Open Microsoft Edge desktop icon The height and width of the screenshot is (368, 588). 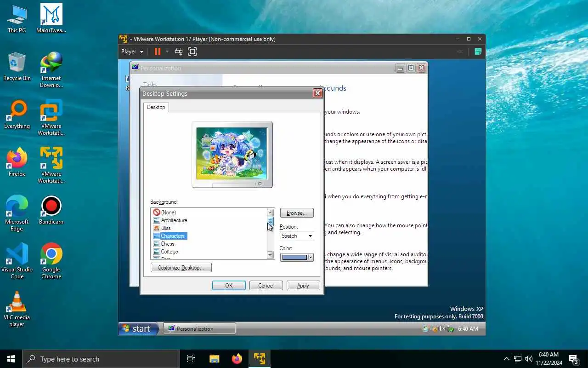tap(17, 213)
